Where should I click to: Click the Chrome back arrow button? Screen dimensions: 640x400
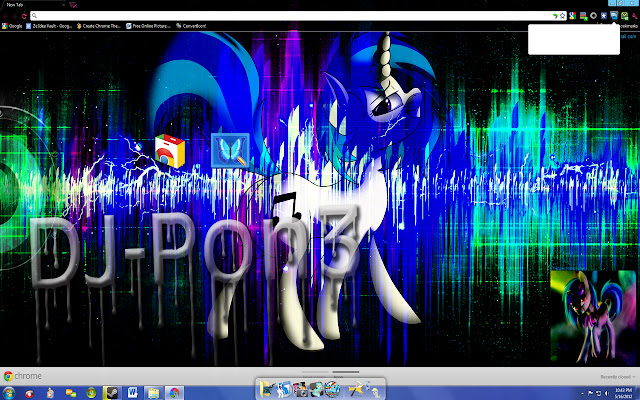6,16
